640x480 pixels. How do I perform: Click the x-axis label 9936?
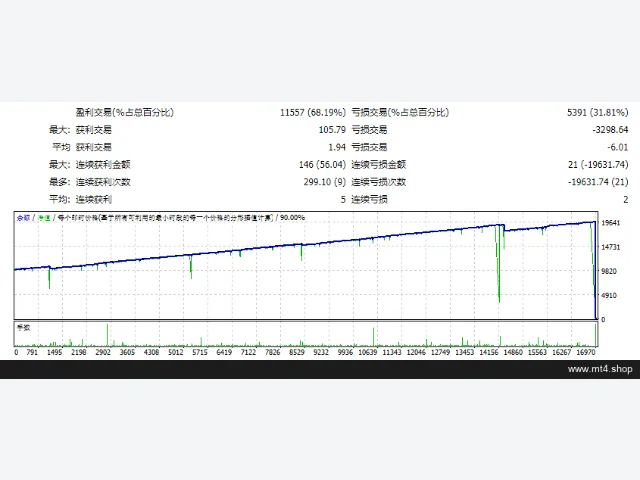[345, 352]
